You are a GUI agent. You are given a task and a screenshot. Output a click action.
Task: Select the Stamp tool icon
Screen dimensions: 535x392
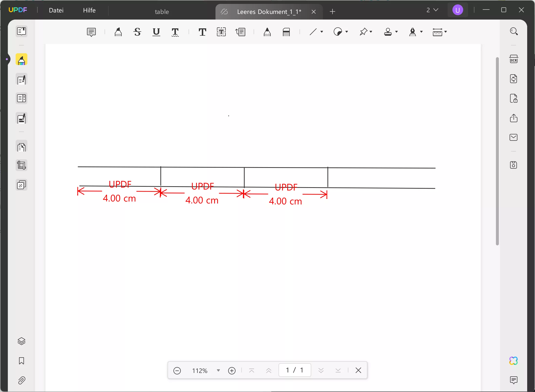coord(388,32)
